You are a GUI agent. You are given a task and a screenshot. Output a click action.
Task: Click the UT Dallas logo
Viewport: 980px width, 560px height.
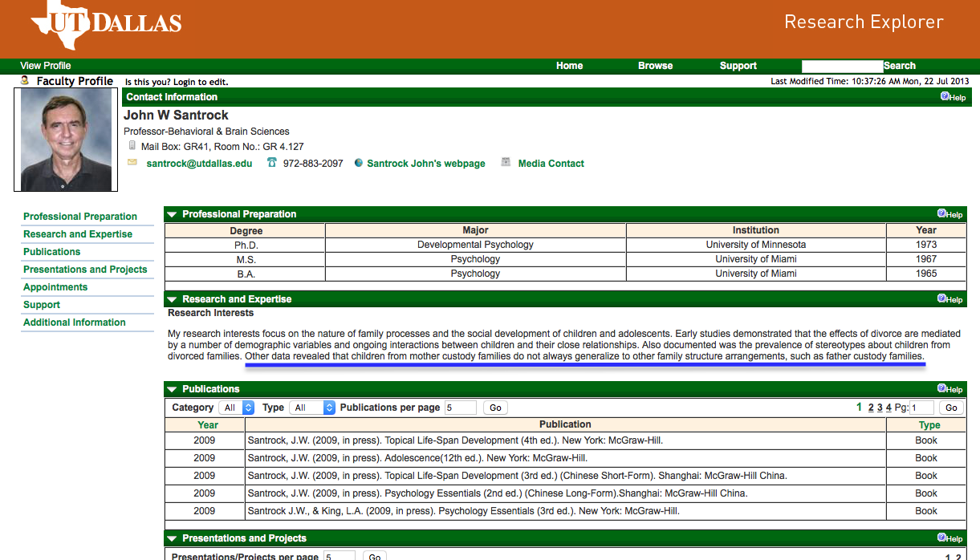click(x=106, y=24)
